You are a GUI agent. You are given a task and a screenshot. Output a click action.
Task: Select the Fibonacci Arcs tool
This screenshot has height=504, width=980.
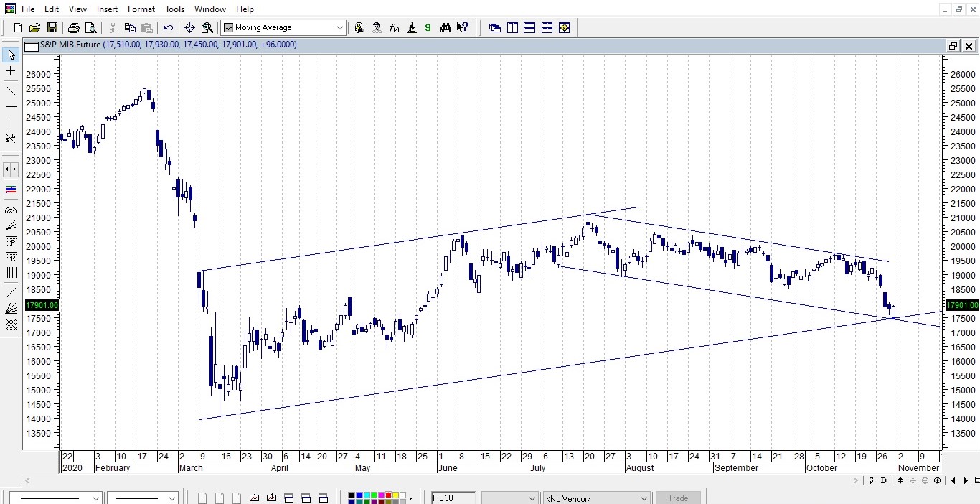[11, 209]
